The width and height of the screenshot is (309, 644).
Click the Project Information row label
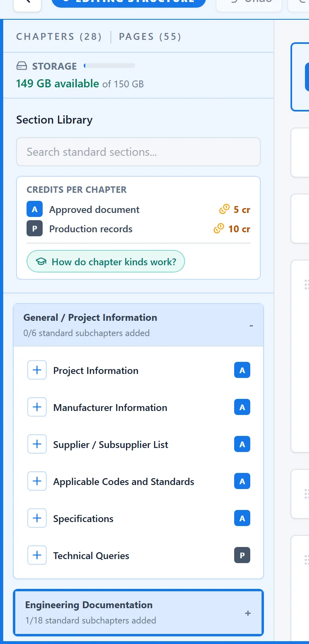[96, 371]
